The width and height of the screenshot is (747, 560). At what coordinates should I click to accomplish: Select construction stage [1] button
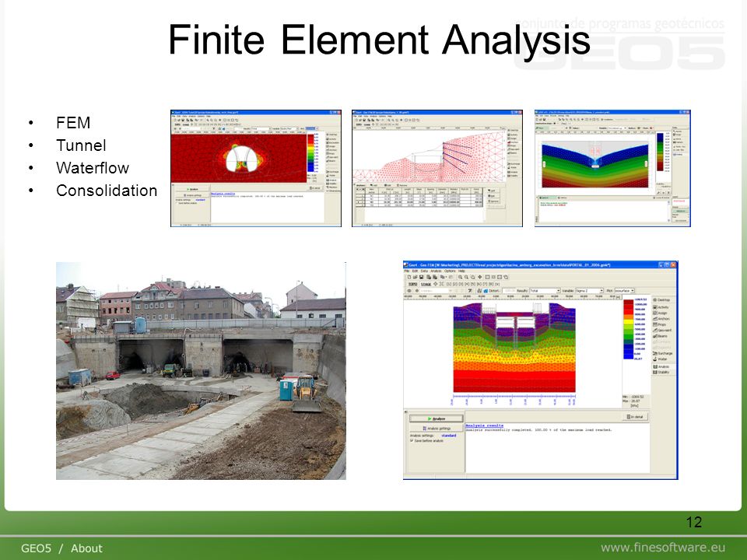[x=449, y=285]
